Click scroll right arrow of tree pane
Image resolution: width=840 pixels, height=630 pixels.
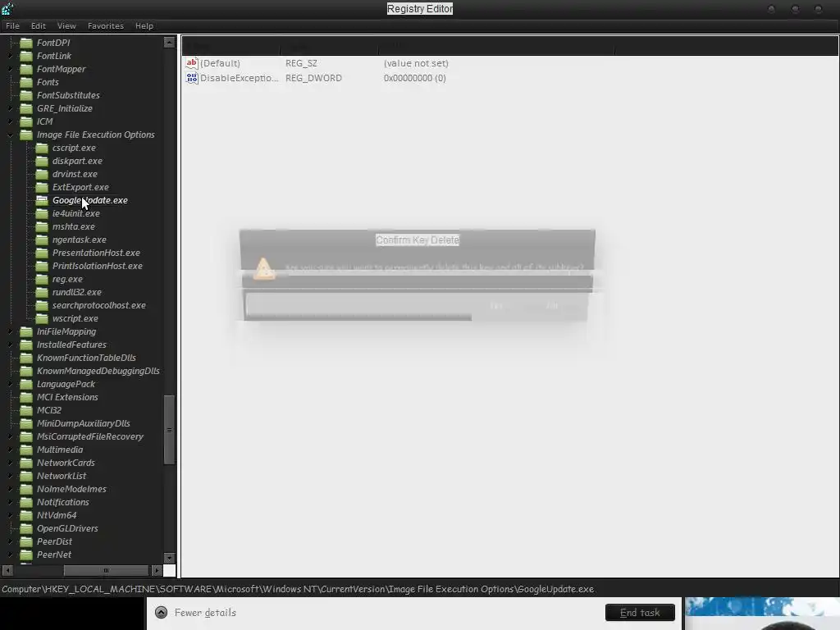click(157, 570)
